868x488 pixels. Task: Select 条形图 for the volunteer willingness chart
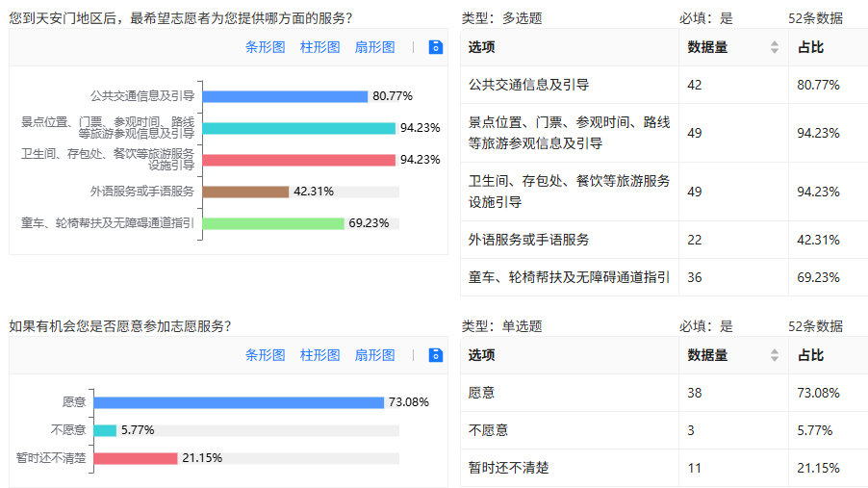[266, 355]
